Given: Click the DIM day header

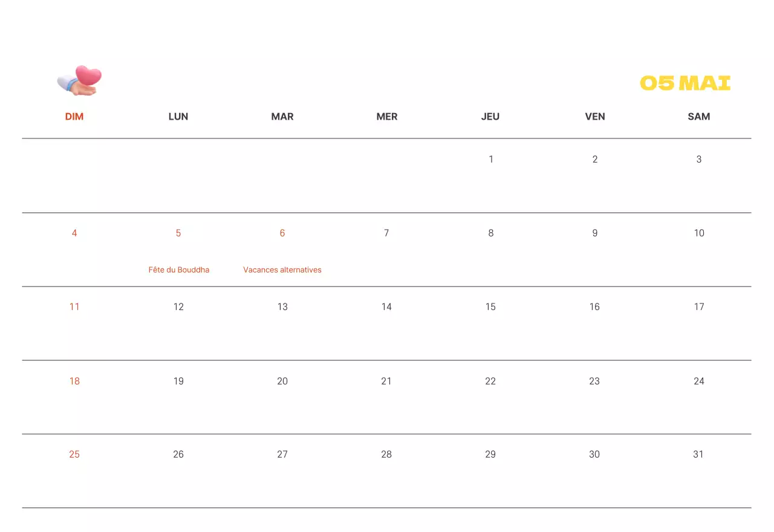Looking at the screenshot, I should (x=74, y=117).
